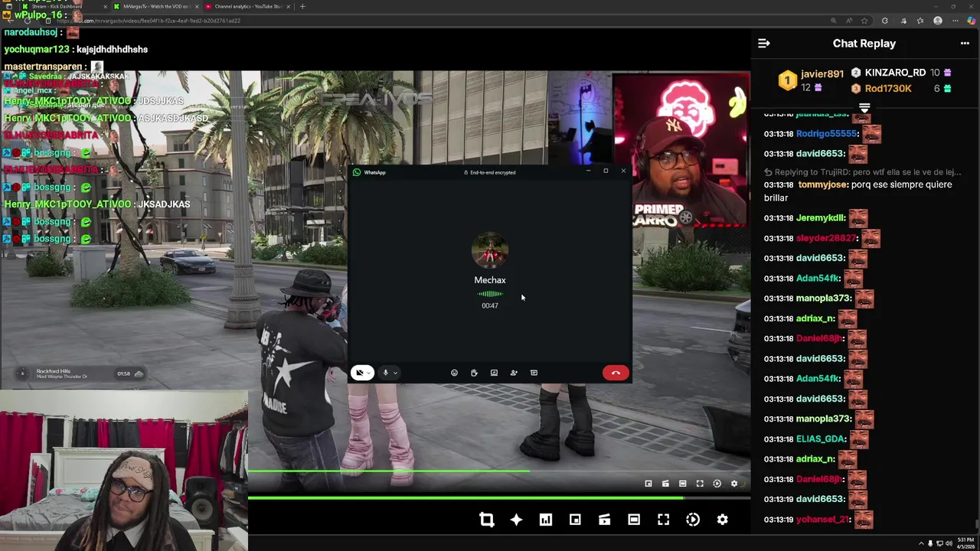980x551 pixels.
Task: Click the gold rank 1 badge
Action: 787,80
